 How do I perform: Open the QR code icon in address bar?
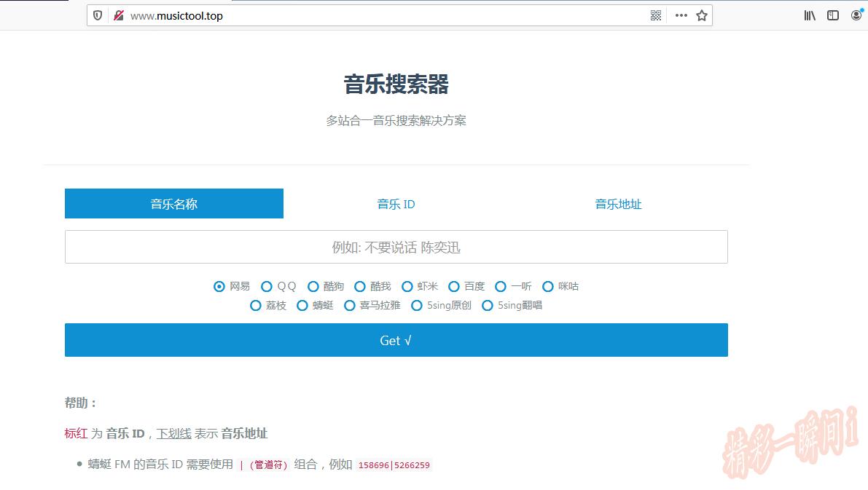click(x=656, y=15)
